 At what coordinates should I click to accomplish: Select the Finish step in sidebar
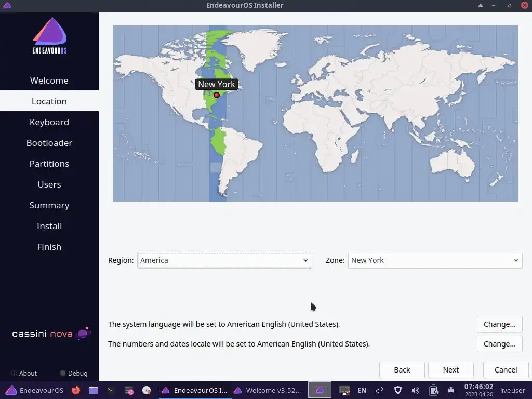[x=49, y=247]
